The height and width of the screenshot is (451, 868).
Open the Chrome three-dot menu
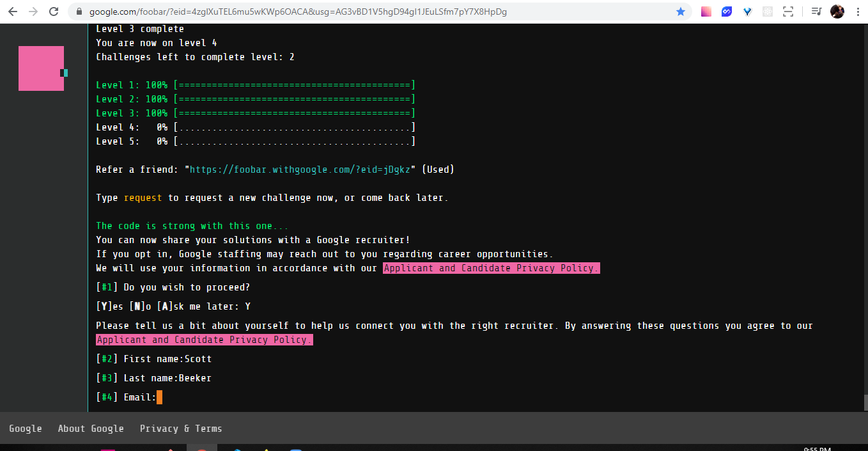pyautogui.click(x=857, y=12)
